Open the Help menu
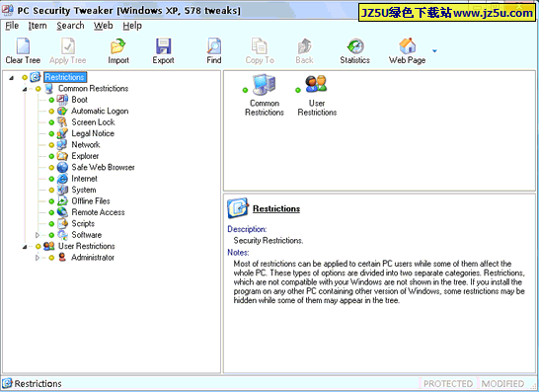The width and height of the screenshot is (539, 392). (132, 26)
